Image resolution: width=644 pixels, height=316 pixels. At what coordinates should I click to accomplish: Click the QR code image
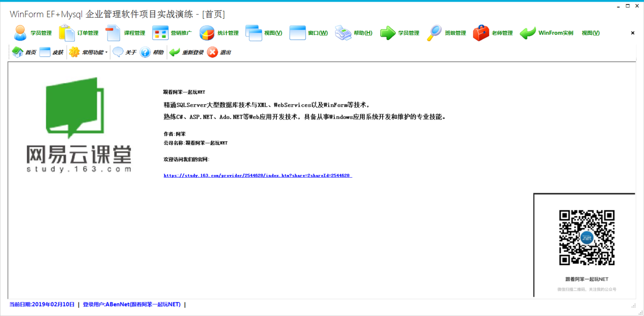[587, 238]
